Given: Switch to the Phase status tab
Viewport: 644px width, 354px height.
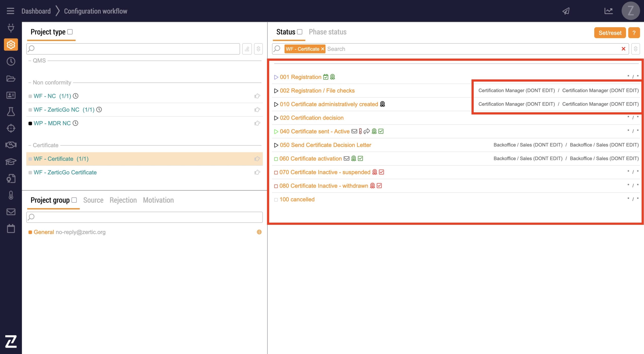Looking at the screenshot, I should (x=327, y=32).
